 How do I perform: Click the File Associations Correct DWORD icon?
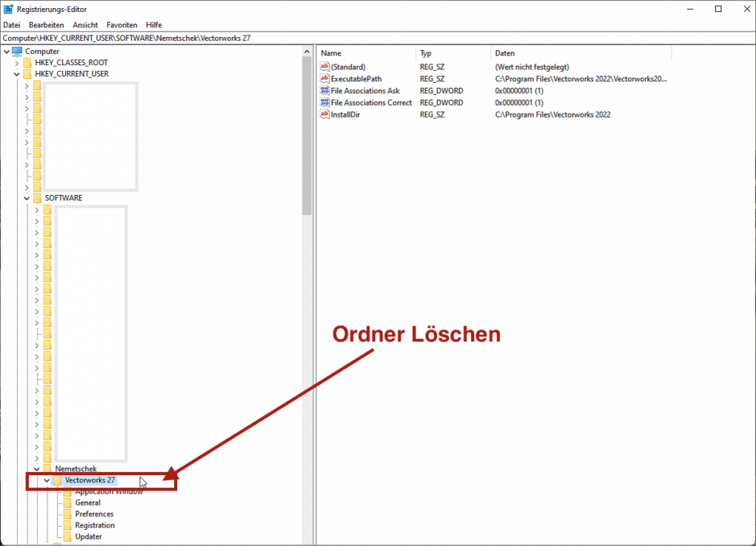[x=324, y=102]
